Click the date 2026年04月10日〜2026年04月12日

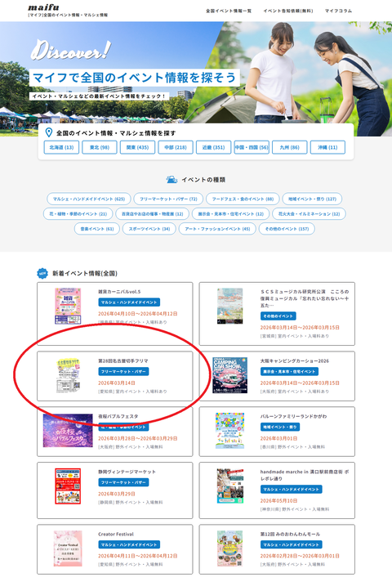pyautogui.click(x=137, y=314)
